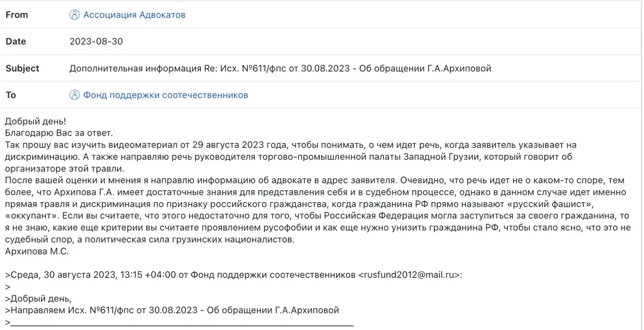Click the line Благодарю Вас за ответ.
The image size is (644, 330).
pos(59,133)
